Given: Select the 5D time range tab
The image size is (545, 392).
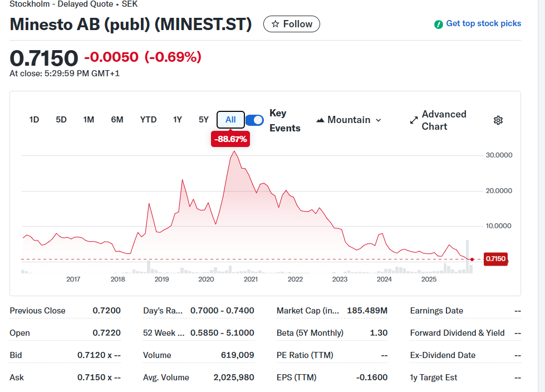Looking at the screenshot, I should (61, 120).
